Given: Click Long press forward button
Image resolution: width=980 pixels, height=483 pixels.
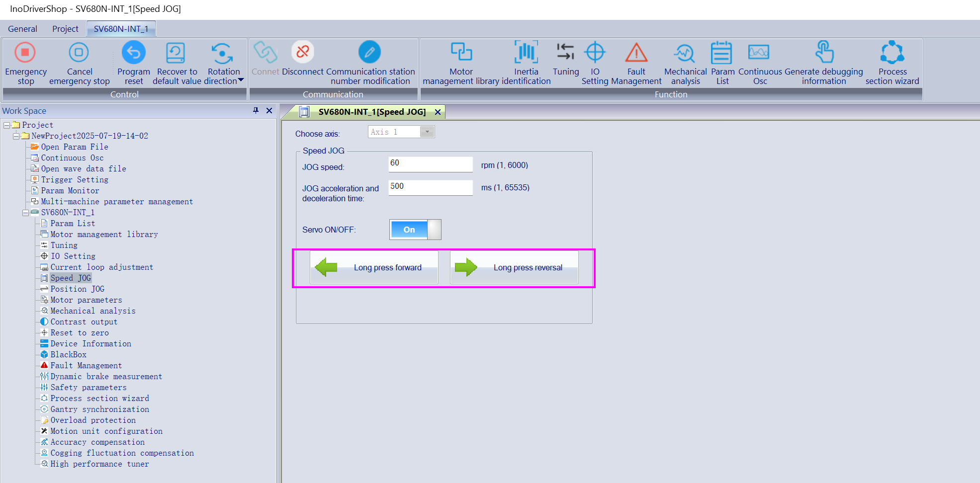Looking at the screenshot, I should tap(374, 267).
